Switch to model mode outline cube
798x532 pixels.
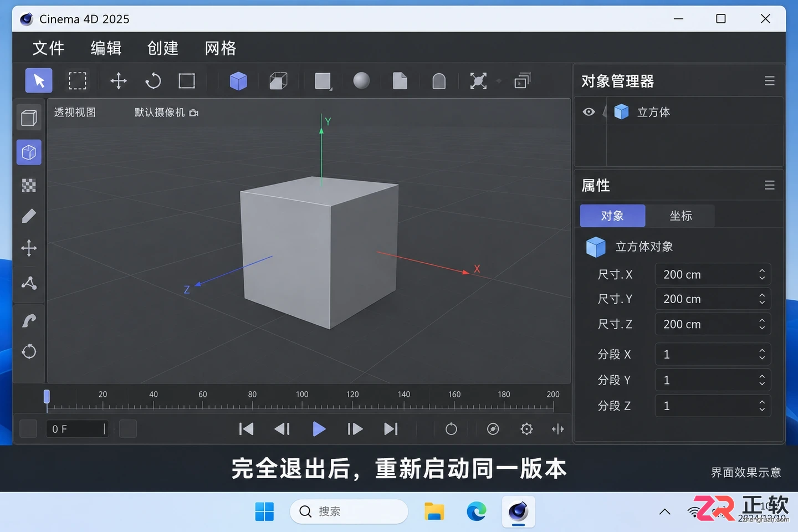click(29, 117)
